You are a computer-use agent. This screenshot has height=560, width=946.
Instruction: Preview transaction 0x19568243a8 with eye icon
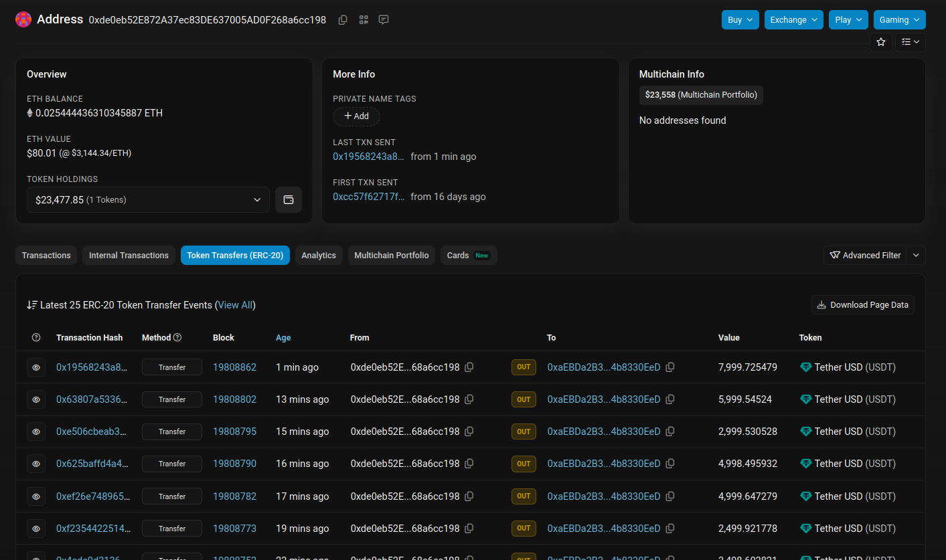coord(36,367)
